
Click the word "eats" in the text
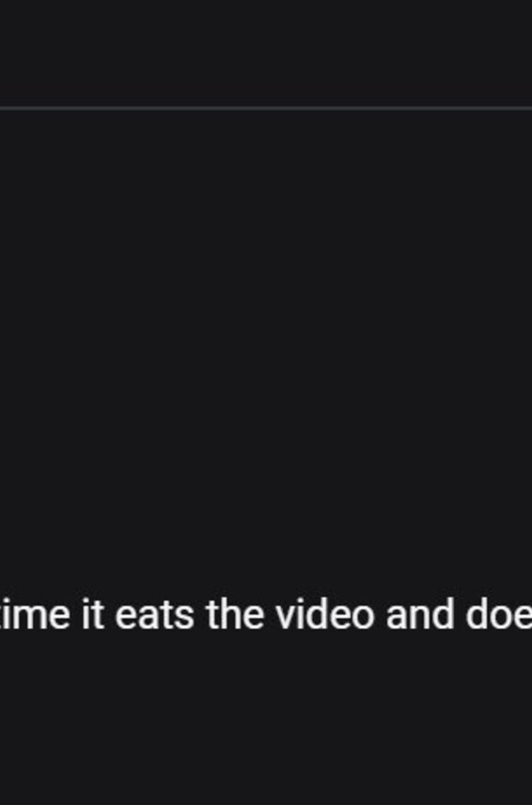pos(154,614)
